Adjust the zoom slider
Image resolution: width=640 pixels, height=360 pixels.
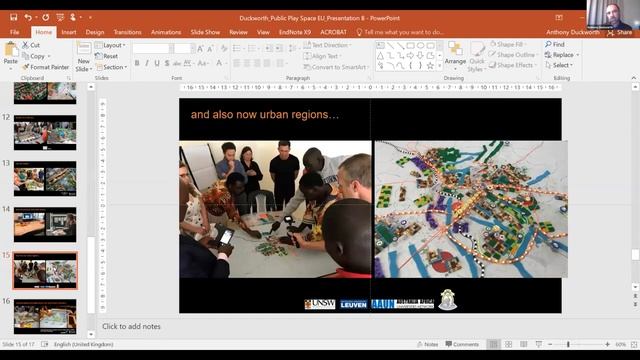pyautogui.click(x=568, y=344)
